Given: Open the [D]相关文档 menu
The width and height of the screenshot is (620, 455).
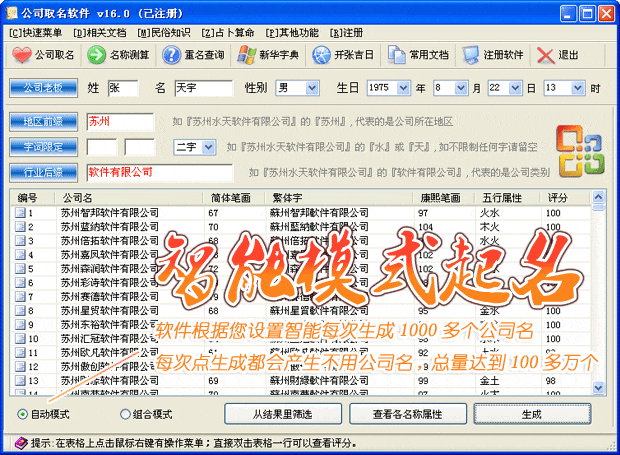Looking at the screenshot, I should click(x=100, y=33).
